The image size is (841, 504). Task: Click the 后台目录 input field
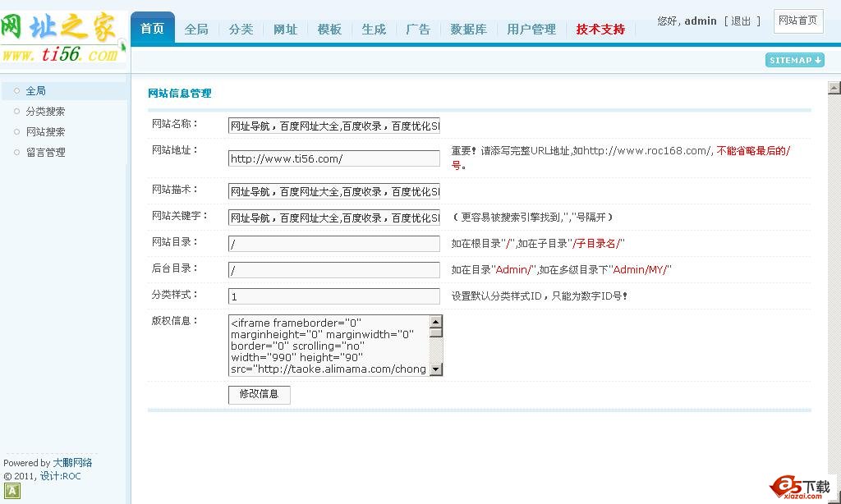334,270
